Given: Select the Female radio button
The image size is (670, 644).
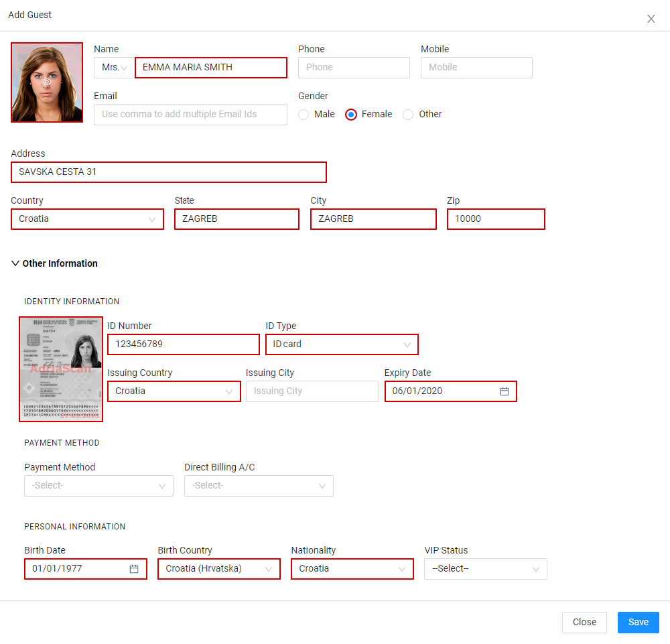Looking at the screenshot, I should pyautogui.click(x=351, y=115).
